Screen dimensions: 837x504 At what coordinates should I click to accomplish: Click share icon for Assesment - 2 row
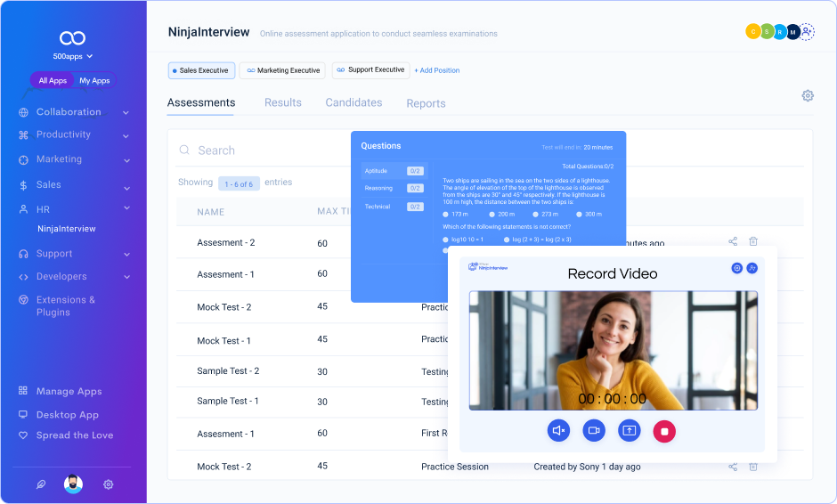[x=733, y=241]
